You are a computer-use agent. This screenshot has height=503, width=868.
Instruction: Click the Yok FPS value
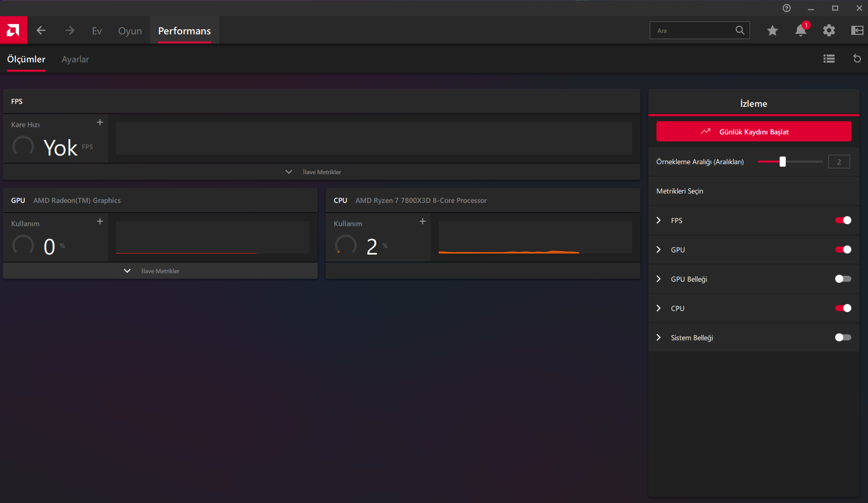tap(61, 147)
